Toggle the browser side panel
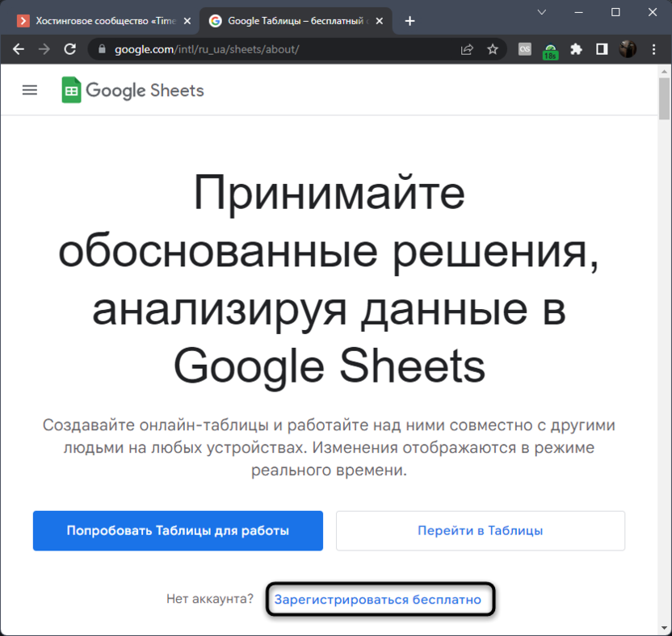672x636 pixels. point(602,49)
